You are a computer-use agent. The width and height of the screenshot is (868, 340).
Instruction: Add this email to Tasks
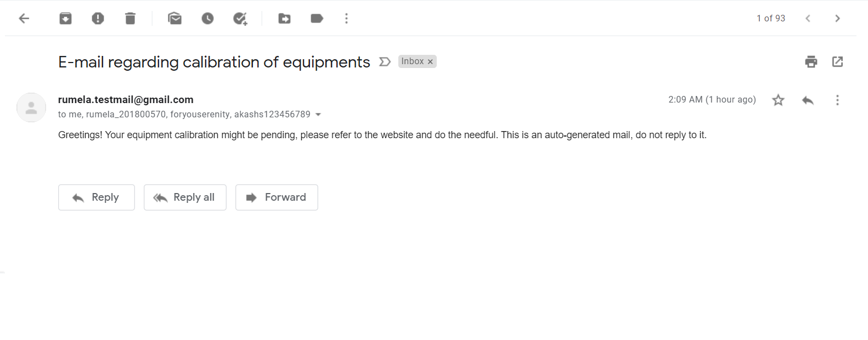240,18
